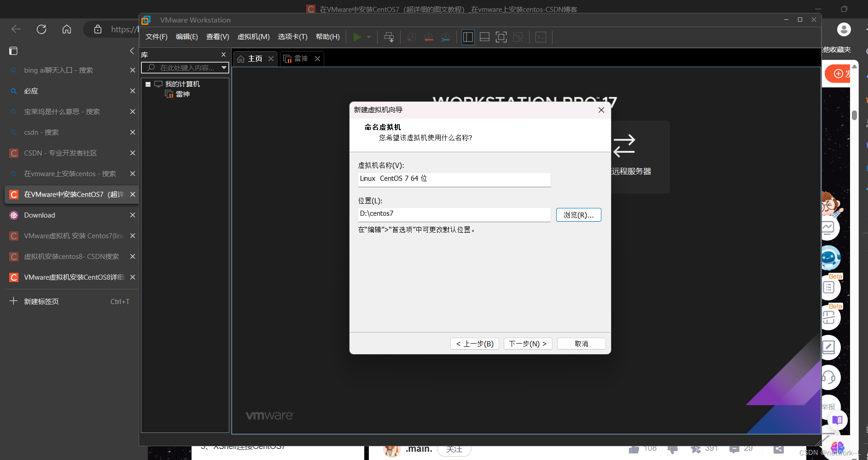Screen dimensions: 868x460
Task: Click the orange CSDN publish button
Action: pos(838,74)
